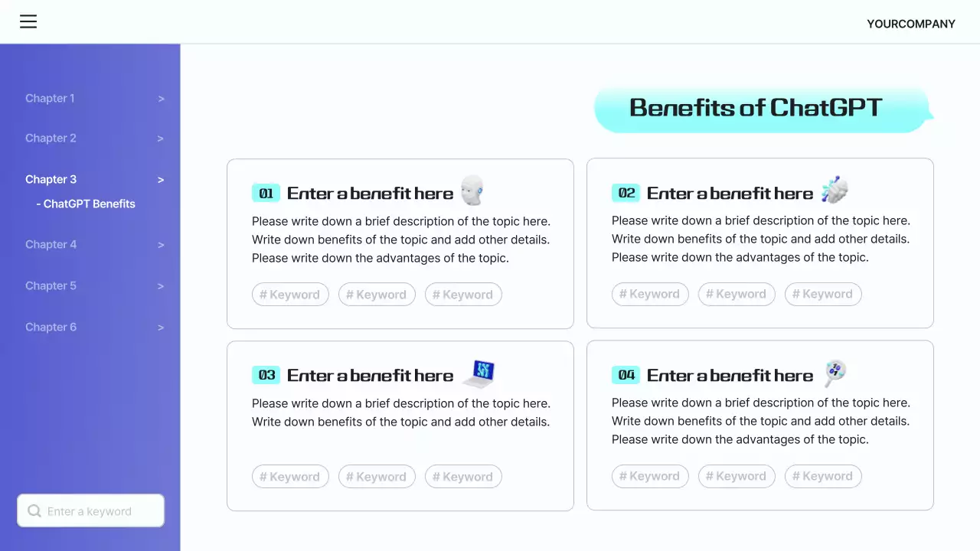Screen dimensions: 980x551
Task: Expand Chapter 1 using its arrow
Action: pyautogui.click(x=161, y=99)
